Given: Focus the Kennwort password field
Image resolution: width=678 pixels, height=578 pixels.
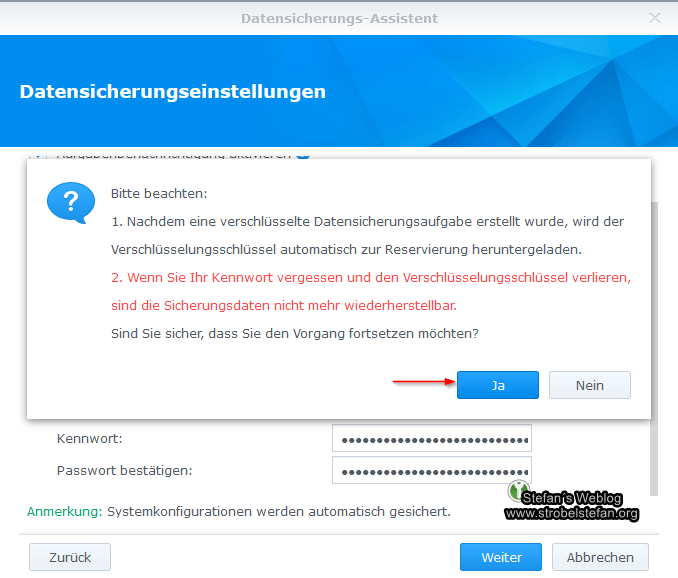Looking at the screenshot, I should tap(432, 438).
